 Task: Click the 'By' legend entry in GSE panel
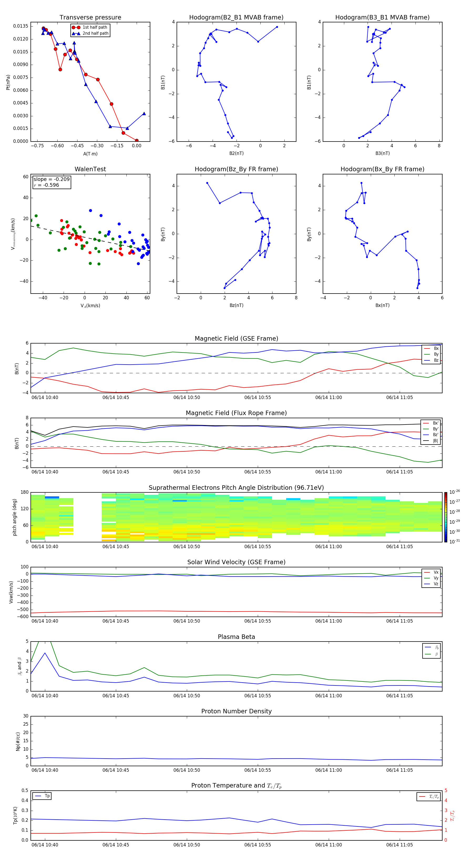(x=431, y=354)
